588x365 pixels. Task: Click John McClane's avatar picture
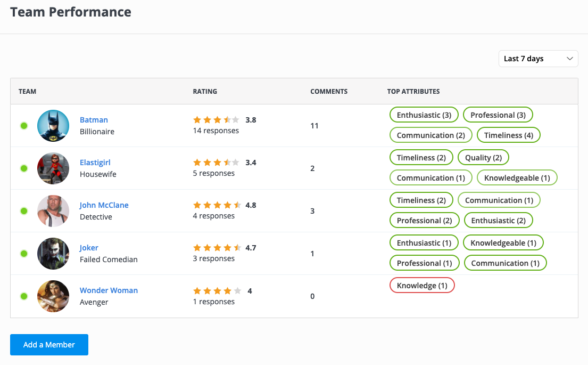click(53, 211)
